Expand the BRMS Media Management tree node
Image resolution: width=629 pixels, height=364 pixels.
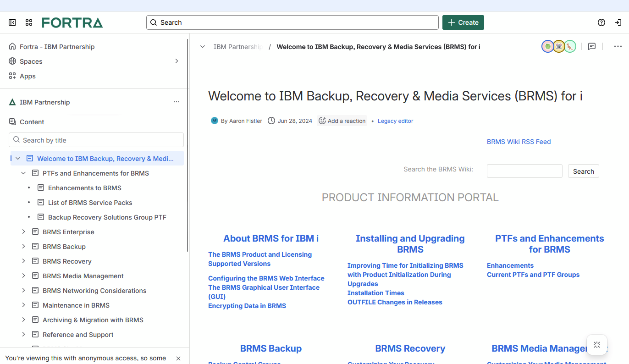pyautogui.click(x=23, y=276)
